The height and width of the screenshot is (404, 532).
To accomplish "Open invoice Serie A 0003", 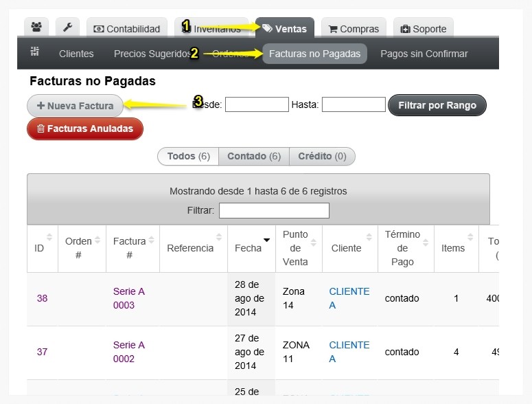I will pos(129,298).
